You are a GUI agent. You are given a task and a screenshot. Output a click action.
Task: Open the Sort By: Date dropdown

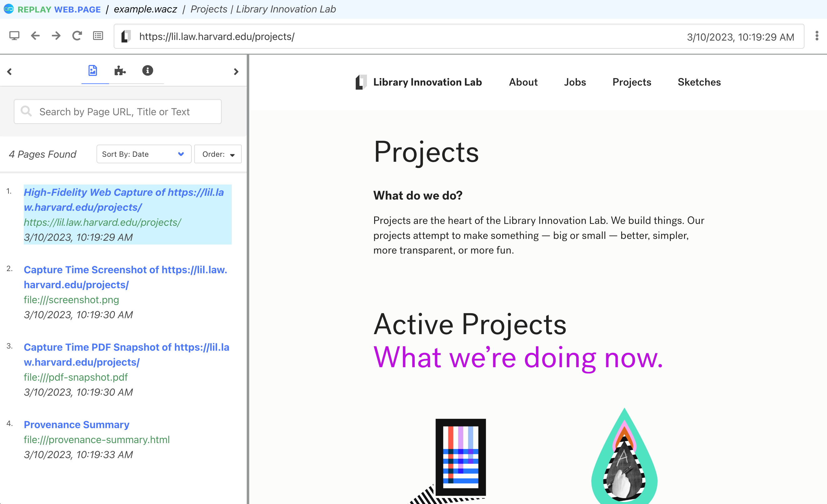point(144,154)
